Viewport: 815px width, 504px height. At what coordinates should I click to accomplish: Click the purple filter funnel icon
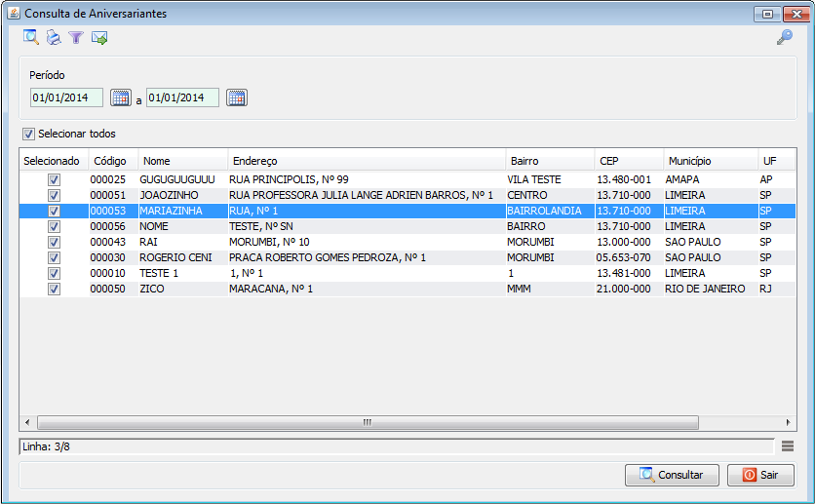(76, 38)
